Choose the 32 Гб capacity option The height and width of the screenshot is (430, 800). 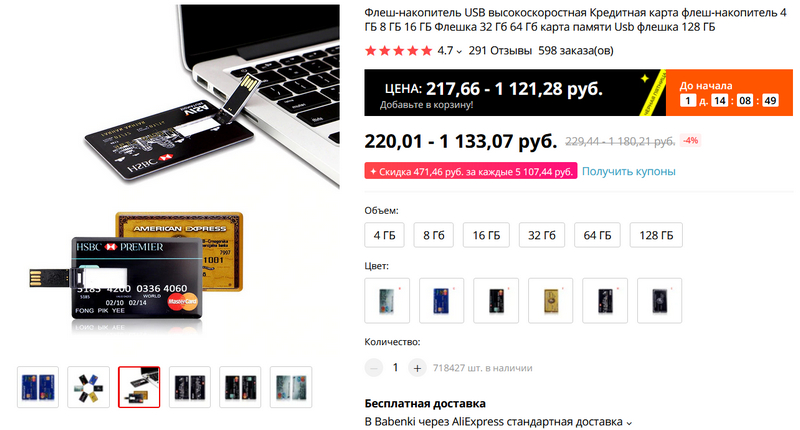point(542,235)
